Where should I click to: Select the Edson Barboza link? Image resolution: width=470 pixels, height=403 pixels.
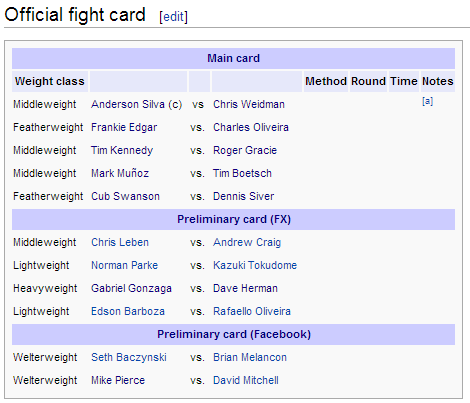click(128, 311)
